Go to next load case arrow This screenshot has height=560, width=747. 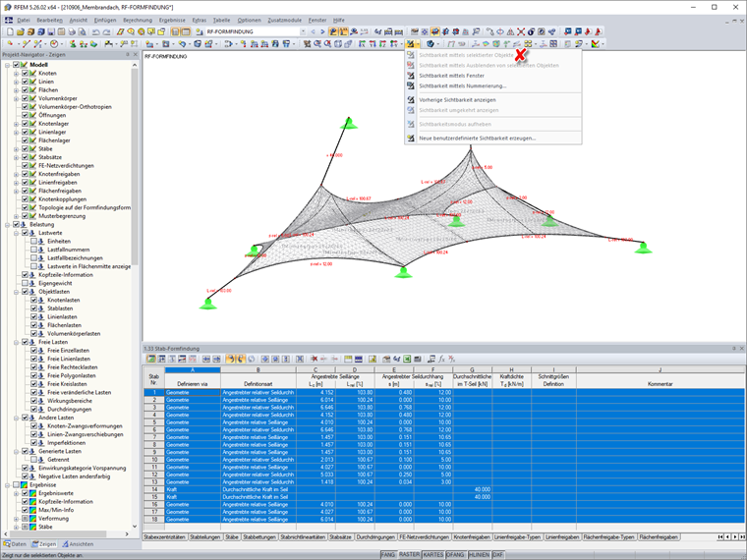tap(323, 31)
